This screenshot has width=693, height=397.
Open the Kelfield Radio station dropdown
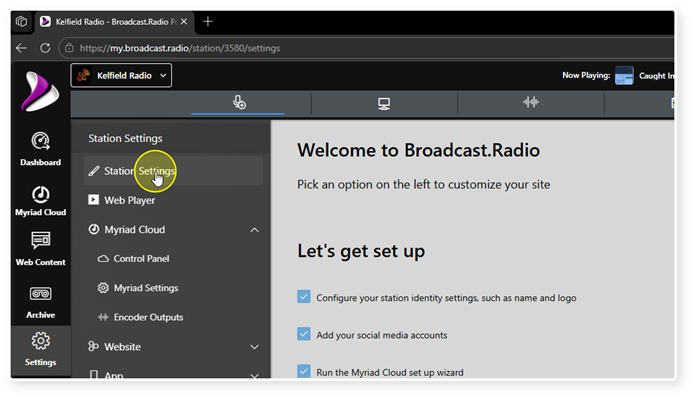(121, 76)
